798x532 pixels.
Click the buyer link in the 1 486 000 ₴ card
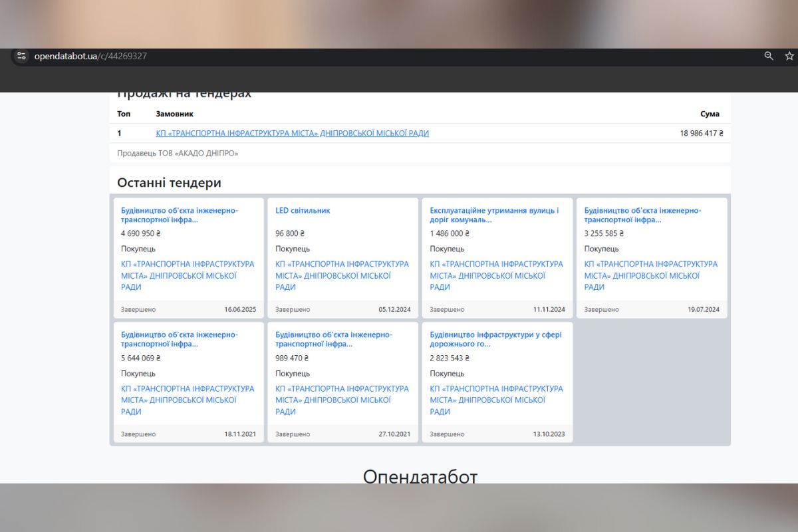click(496, 275)
